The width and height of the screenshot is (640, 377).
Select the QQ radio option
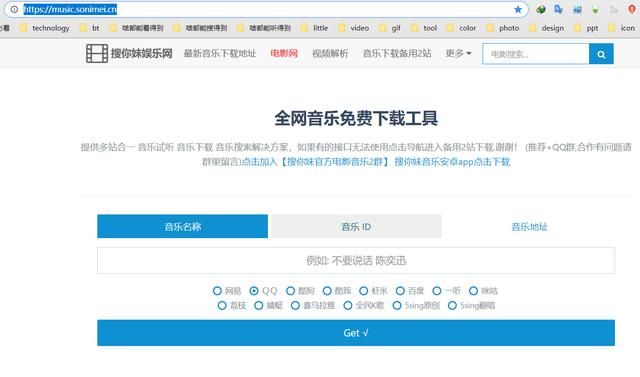coord(254,291)
